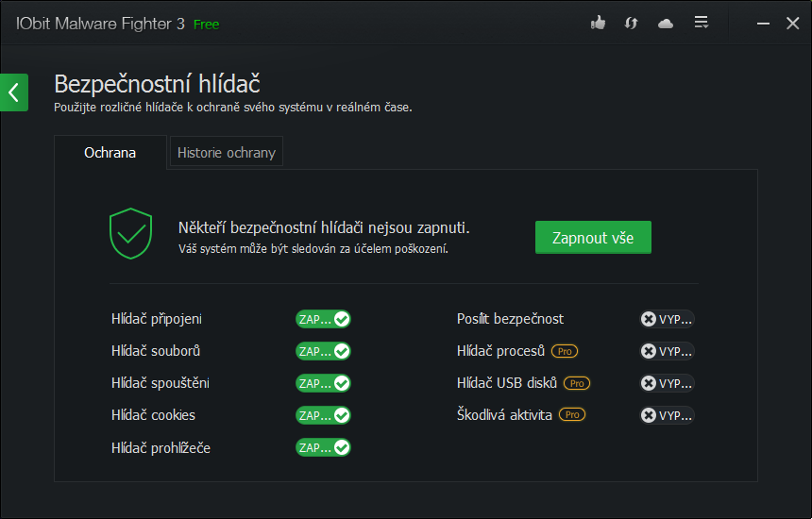Close the IObit Malware Fighter window
This screenshot has width=812, height=519.
coord(792,24)
